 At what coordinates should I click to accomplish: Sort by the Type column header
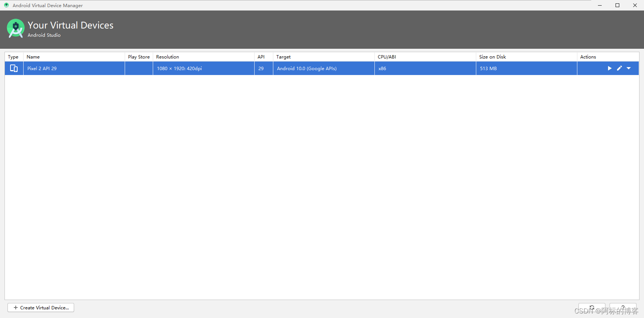[14, 57]
